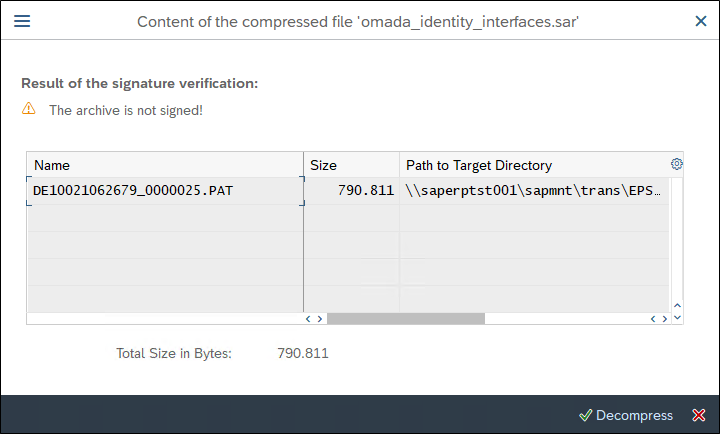Click the horizontal scrollbar thumb
Screen dimensions: 720x434
(406, 319)
